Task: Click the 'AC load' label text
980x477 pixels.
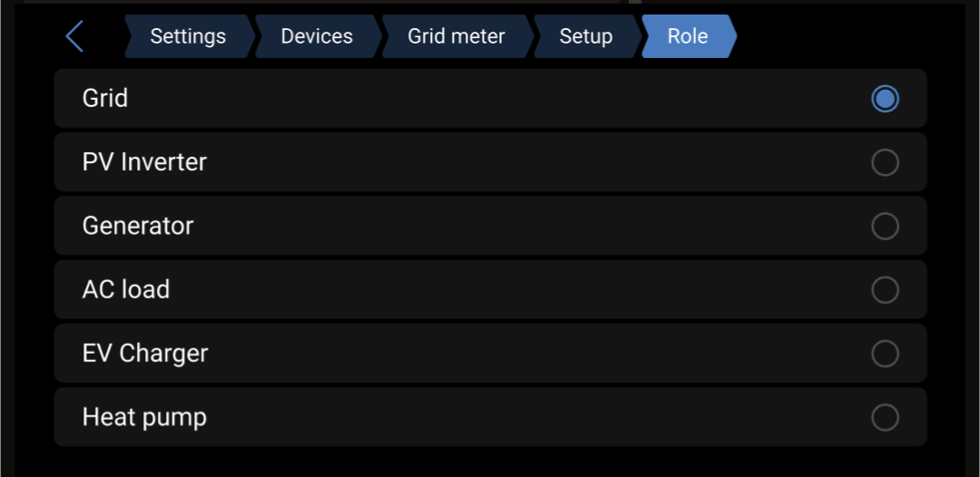Action: (x=126, y=289)
